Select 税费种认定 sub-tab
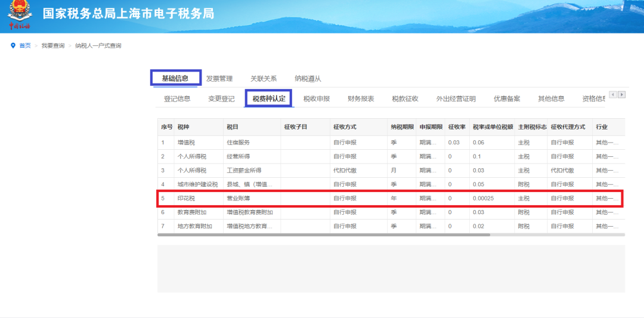This screenshot has height=318, width=644. [x=268, y=98]
